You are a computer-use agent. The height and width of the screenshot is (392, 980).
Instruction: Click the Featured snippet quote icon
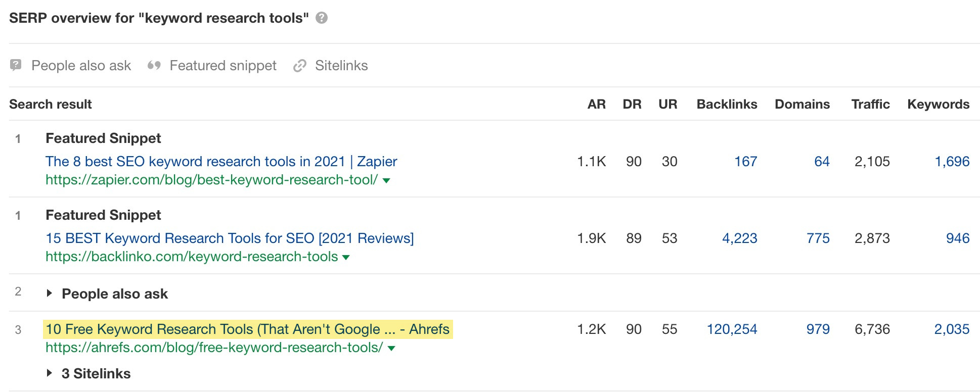tap(154, 65)
